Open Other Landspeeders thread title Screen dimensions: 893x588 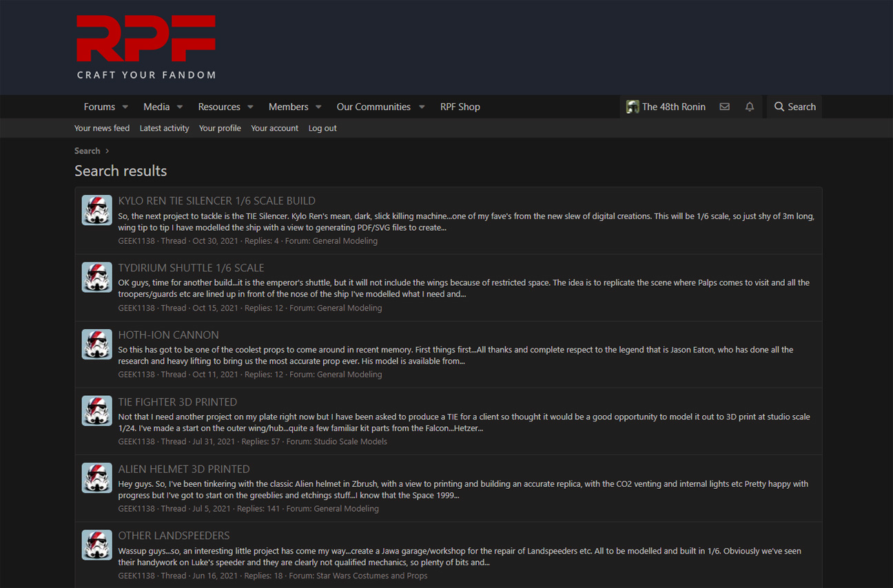point(174,535)
